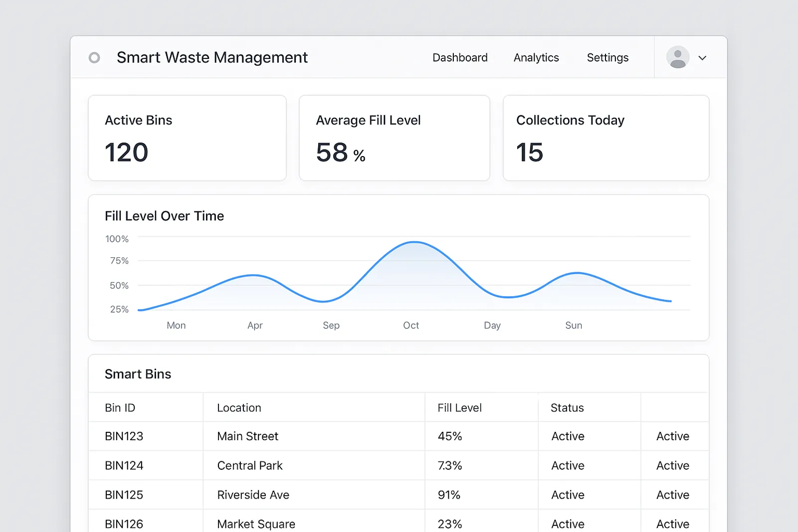Screen dimensions: 798x532
Task: Select the BIN123 row in the table
Action: click(x=123, y=436)
